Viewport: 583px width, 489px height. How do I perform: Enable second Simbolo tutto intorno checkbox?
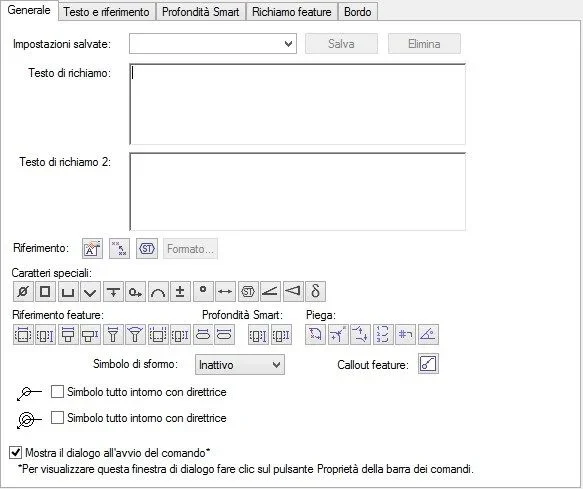coord(57,418)
